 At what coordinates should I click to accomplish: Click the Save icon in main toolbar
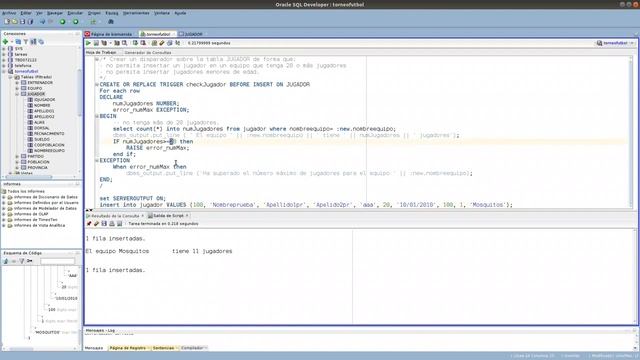(x=22, y=22)
